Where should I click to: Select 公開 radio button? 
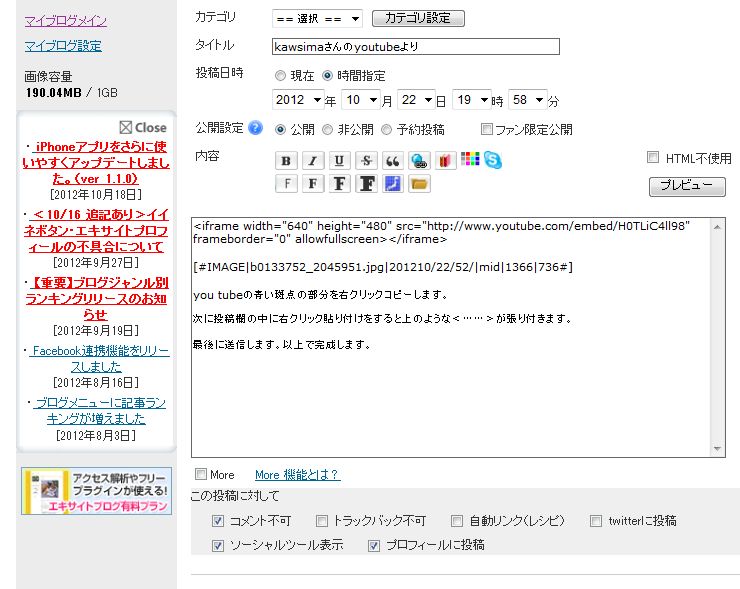click(280, 129)
